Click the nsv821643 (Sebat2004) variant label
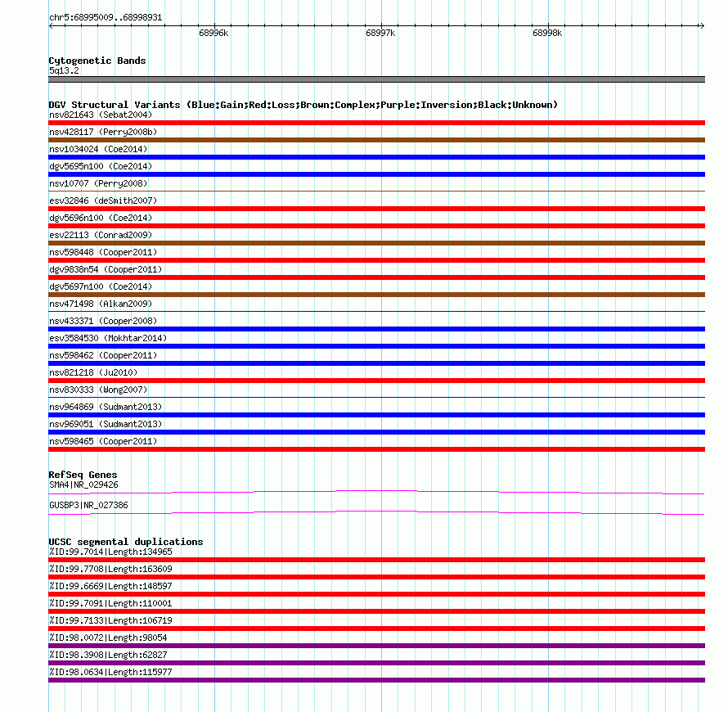Viewport: 728px width, 712px height. click(101, 115)
